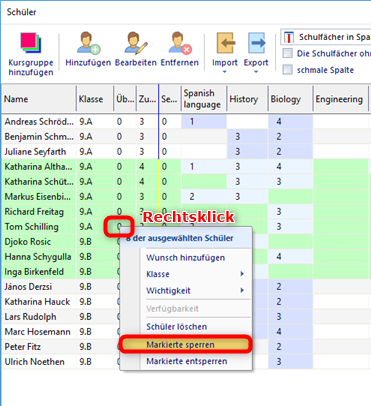Screen dimensions: 371x406
Task: Click Katharina Altha... Zu... cell value 4
Action: [x=147, y=167]
